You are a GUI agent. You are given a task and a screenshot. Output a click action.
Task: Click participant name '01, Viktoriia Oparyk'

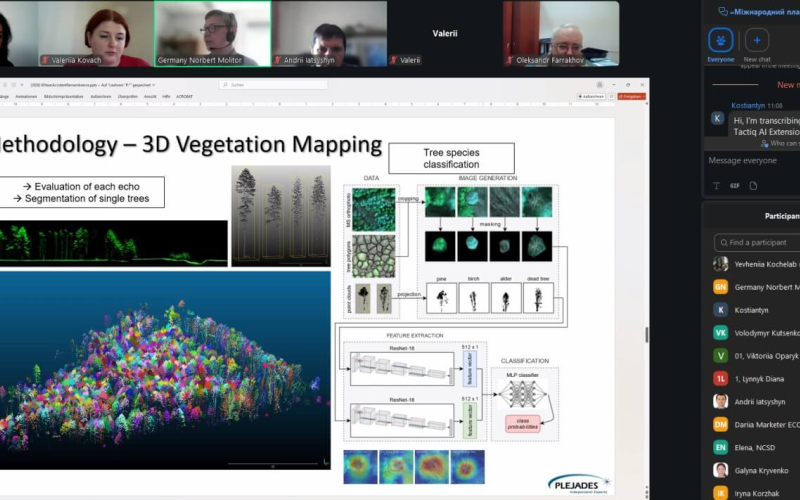(x=767, y=356)
